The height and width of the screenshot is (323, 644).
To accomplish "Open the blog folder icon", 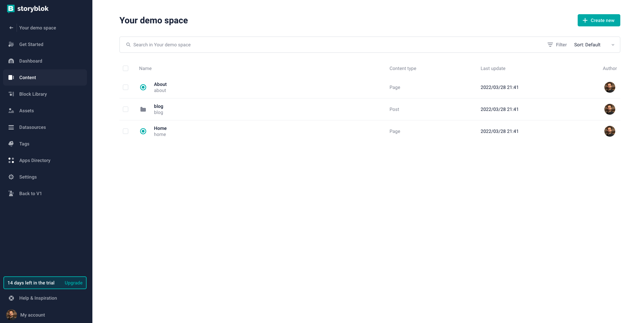I will tap(143, 109).
